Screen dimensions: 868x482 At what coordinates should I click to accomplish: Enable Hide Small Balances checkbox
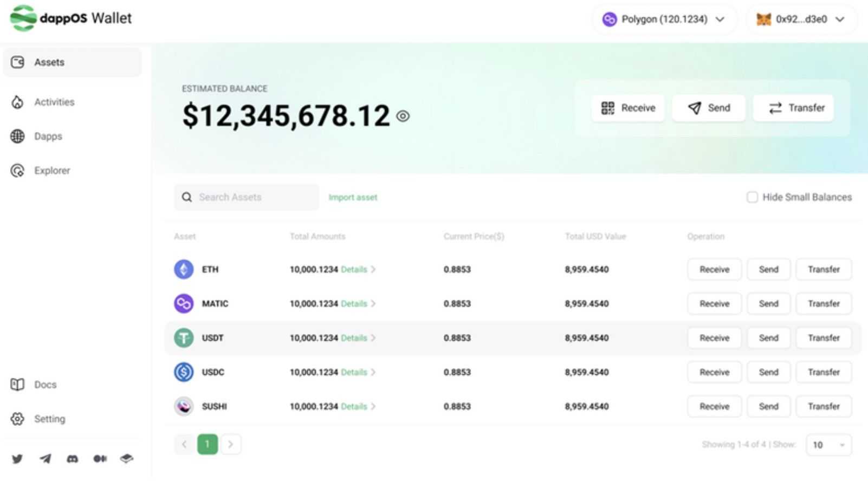pos(752,197)
